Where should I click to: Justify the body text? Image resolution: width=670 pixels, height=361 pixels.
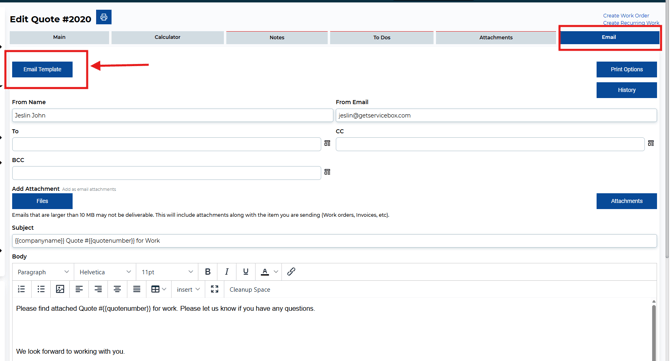[x=137, y=289]
